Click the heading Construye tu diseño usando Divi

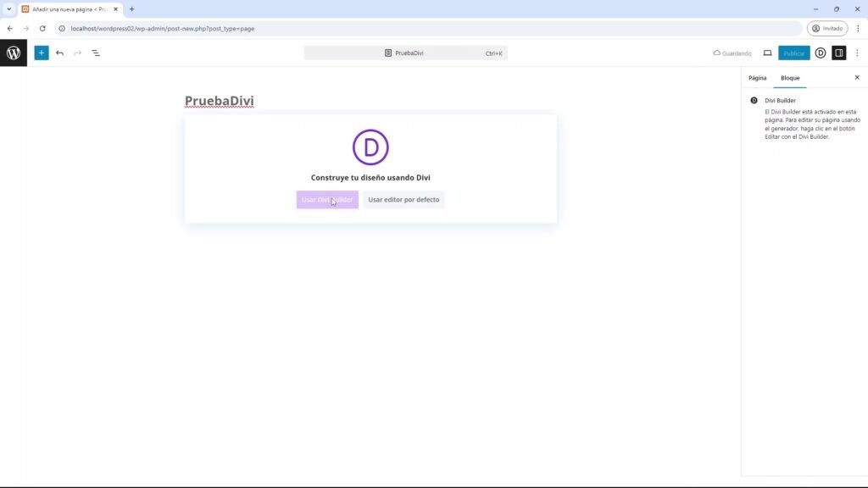click(370, 178)
